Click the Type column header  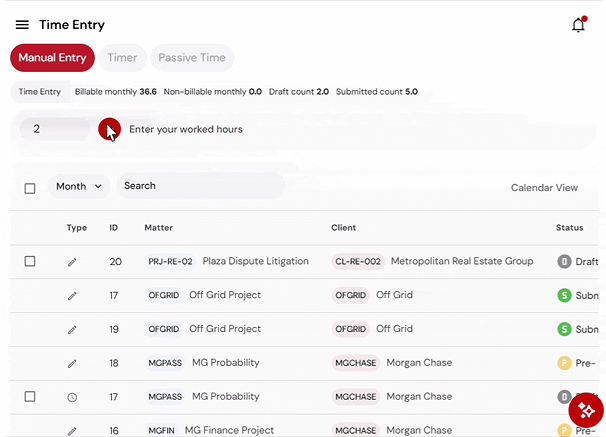[x=77, y=228]
